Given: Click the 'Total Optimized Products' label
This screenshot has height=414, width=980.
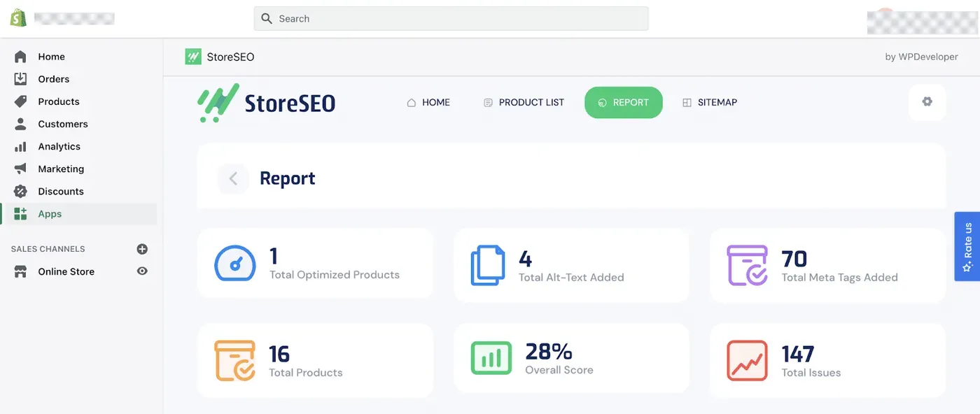Looking at the screenshot, I should pyautogui.click(x=335, y=275).
